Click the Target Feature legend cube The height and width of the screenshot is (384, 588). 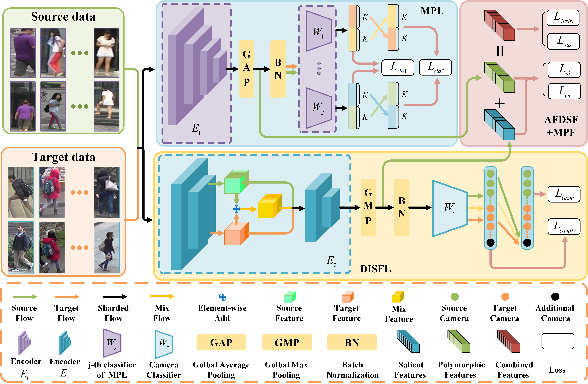[348, 297]
